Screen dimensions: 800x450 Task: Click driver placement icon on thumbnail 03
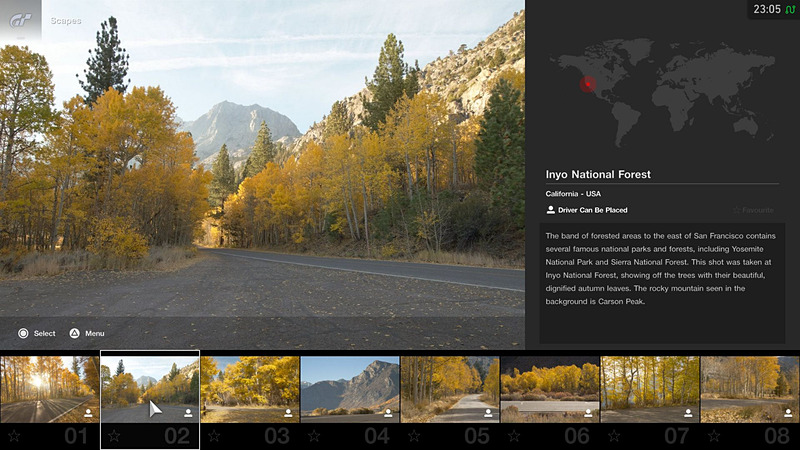pos(288,413)
